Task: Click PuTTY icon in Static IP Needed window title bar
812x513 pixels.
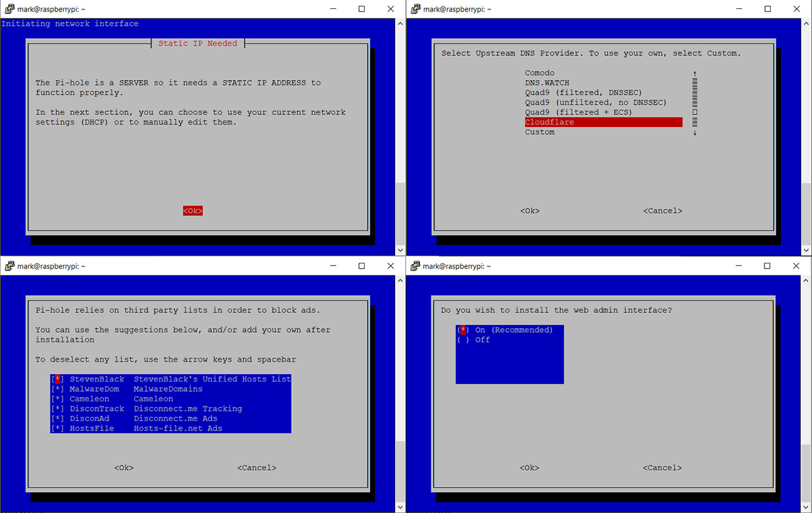Action: [10, 9]
